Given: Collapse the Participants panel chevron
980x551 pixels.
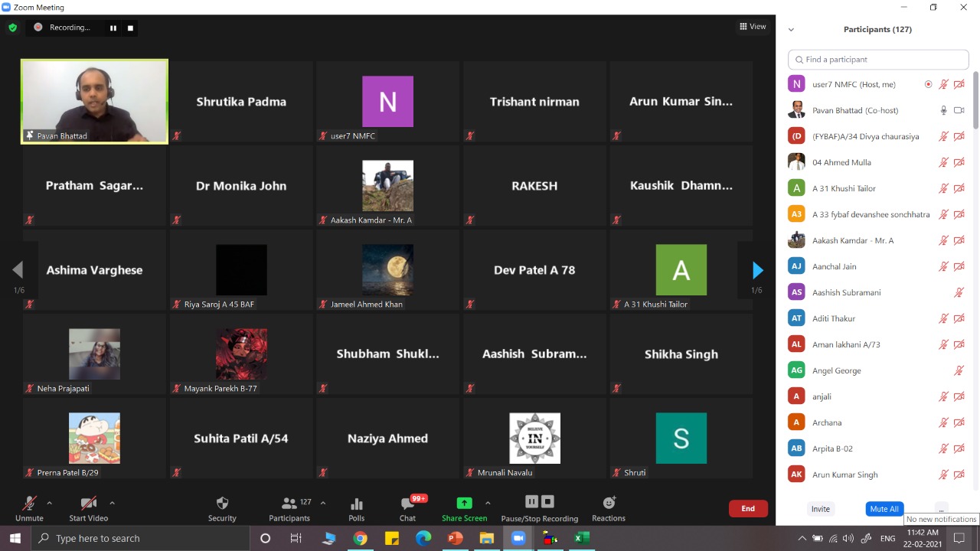Looking at the screenshot, I should coord(791,30).
